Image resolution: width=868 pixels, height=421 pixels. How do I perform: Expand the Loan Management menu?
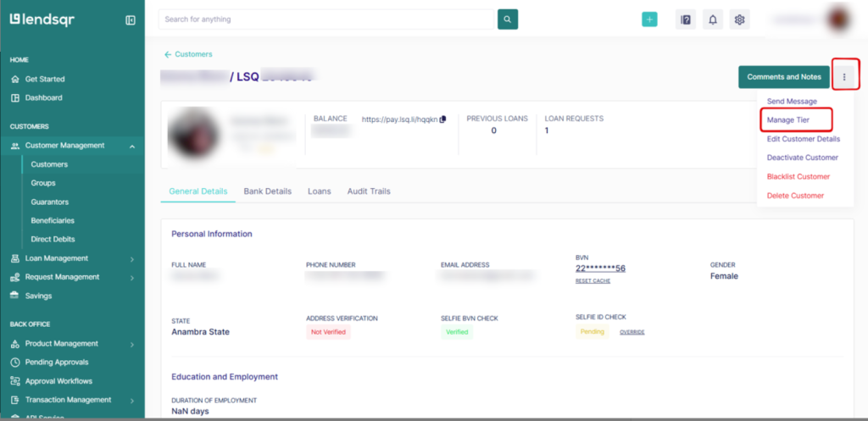pyautogui.click(x=132, y=258)
